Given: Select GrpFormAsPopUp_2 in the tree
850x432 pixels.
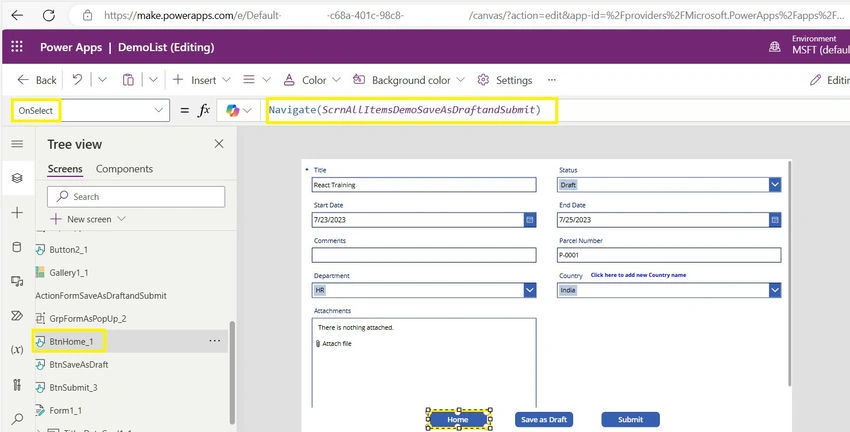Looking at the screenshot, I should [x=87, y=319].
